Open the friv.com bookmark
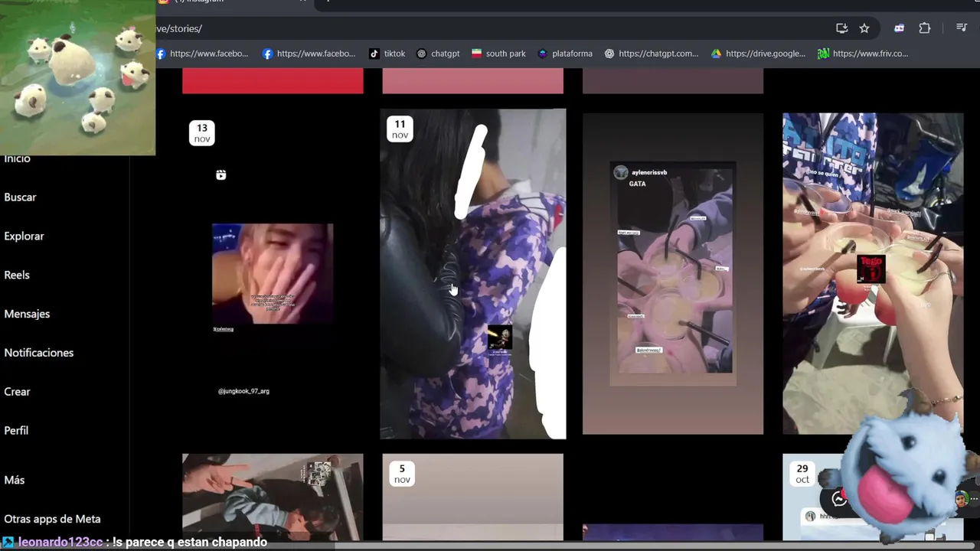 pyautogui.click(x=863, y=54)
